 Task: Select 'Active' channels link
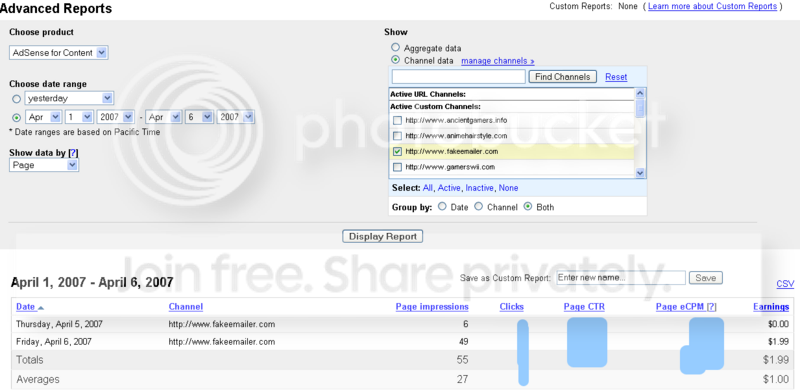click(x=449, y=188)
